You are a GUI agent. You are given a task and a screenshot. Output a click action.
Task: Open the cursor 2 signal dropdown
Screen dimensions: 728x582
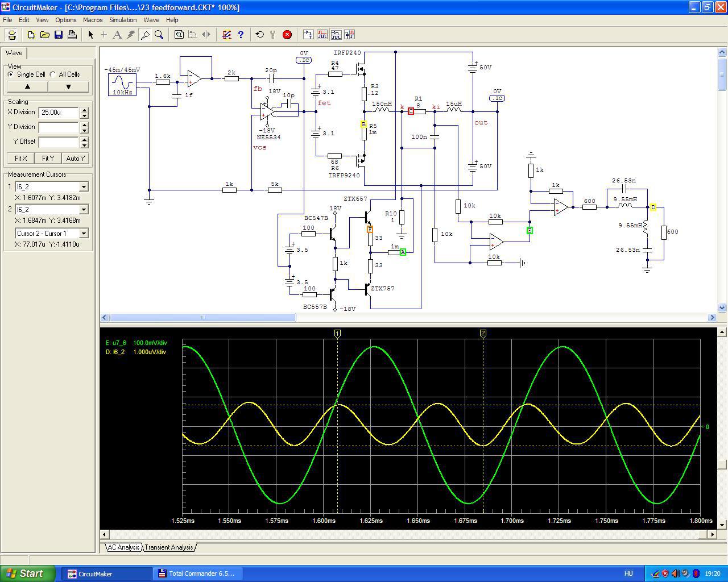pos(84,210)
